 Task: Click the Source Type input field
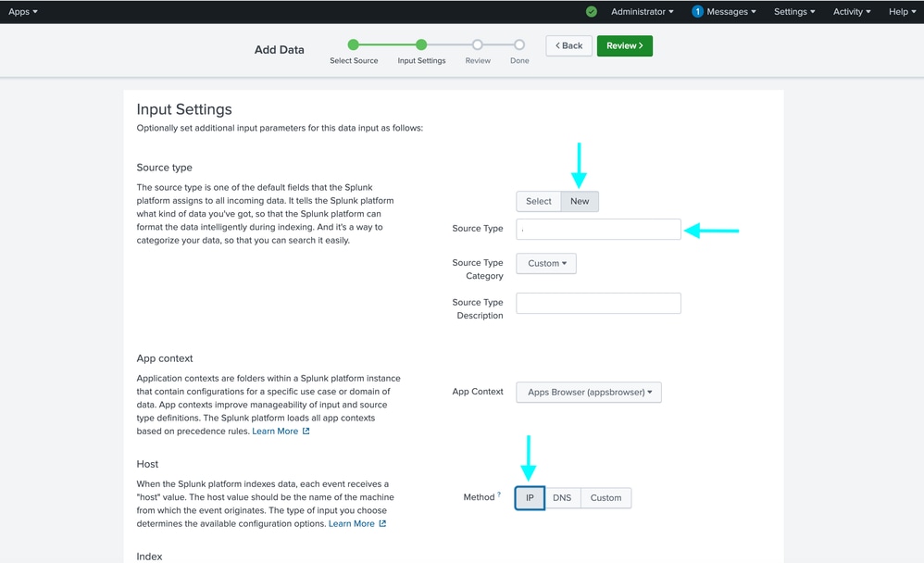coord(598,230)
